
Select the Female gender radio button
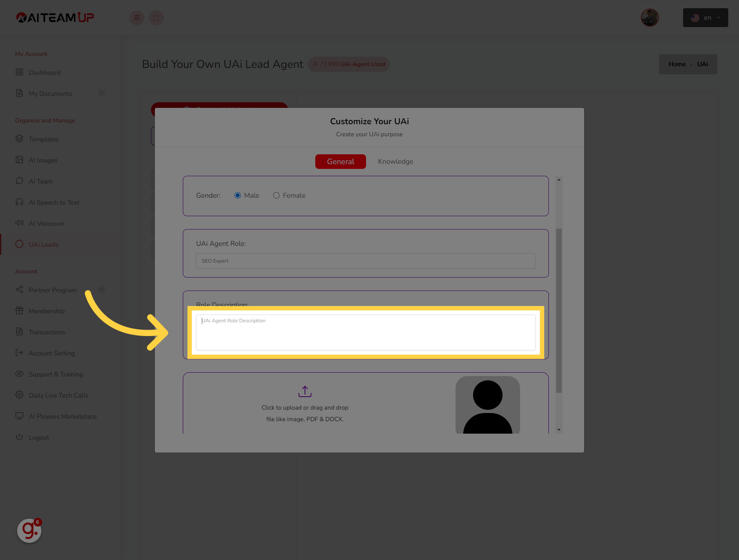click(x=276, y=195)
